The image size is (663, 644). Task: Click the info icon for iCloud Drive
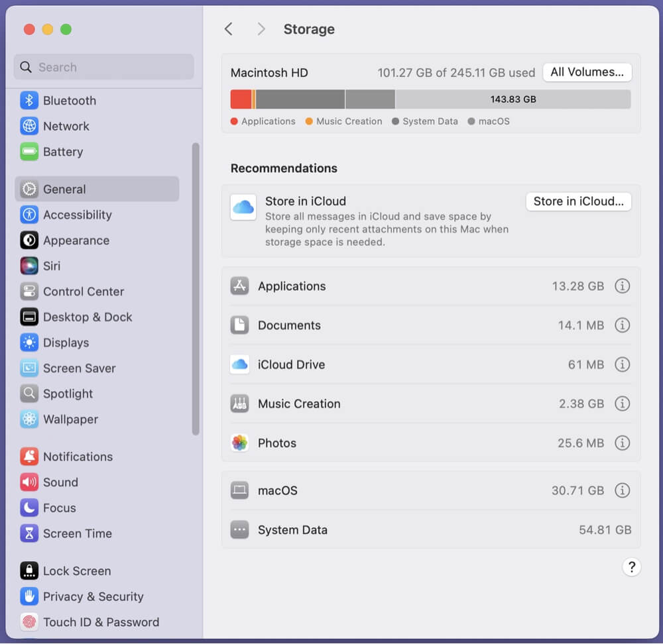(x=622, y=364)
